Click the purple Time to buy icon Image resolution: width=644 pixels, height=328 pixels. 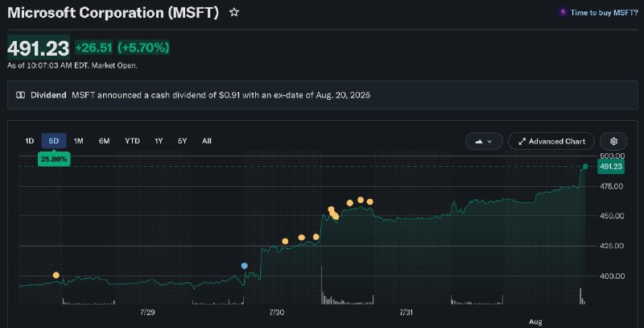tap(562, 12)
